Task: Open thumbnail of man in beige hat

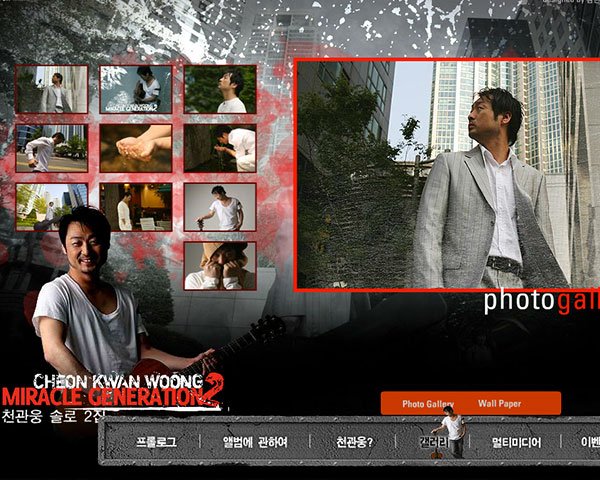Action: (x=220, y=266)
